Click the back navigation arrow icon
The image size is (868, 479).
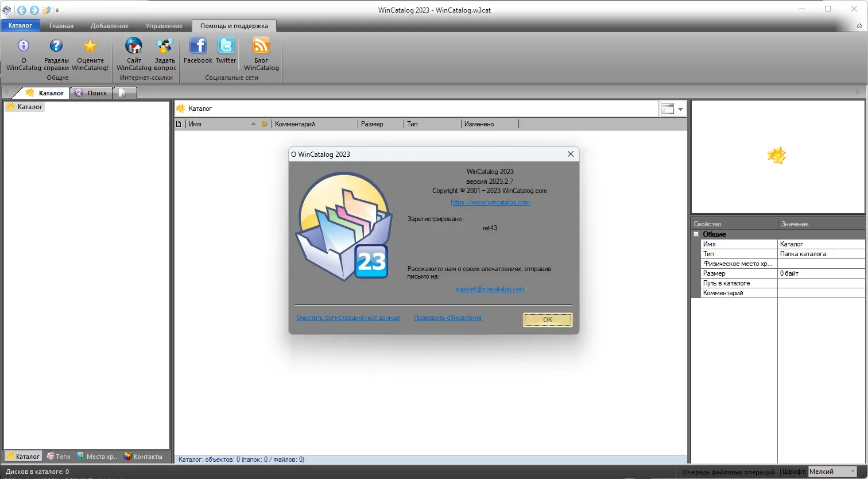[x=21, y=10]
